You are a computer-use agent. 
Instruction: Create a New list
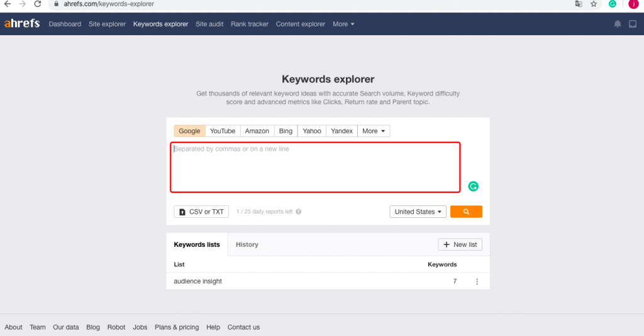click(460, 244)
